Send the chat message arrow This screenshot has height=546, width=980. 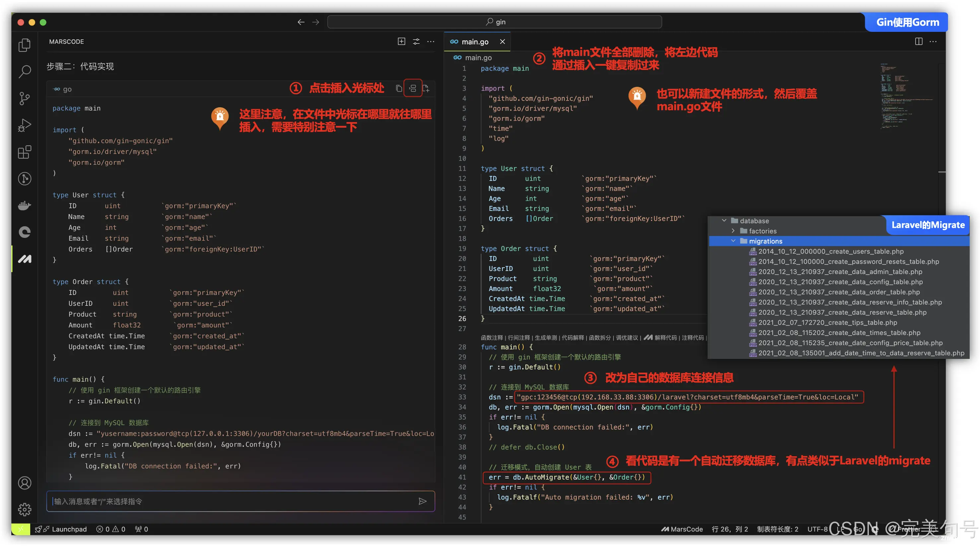[422, 501]
